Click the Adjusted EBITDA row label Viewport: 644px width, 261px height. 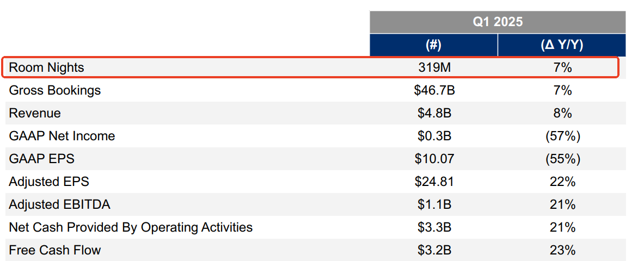click(59, 204)
